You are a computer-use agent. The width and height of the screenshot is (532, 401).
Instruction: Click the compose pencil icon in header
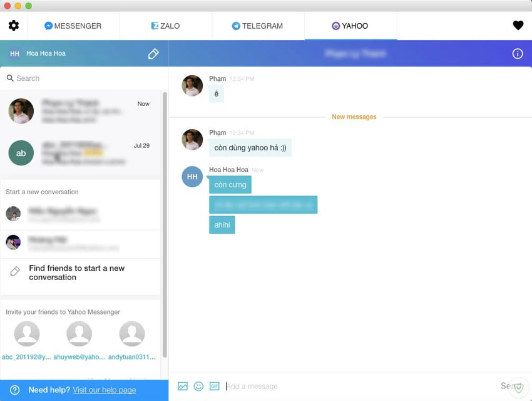tap(153, 54)
